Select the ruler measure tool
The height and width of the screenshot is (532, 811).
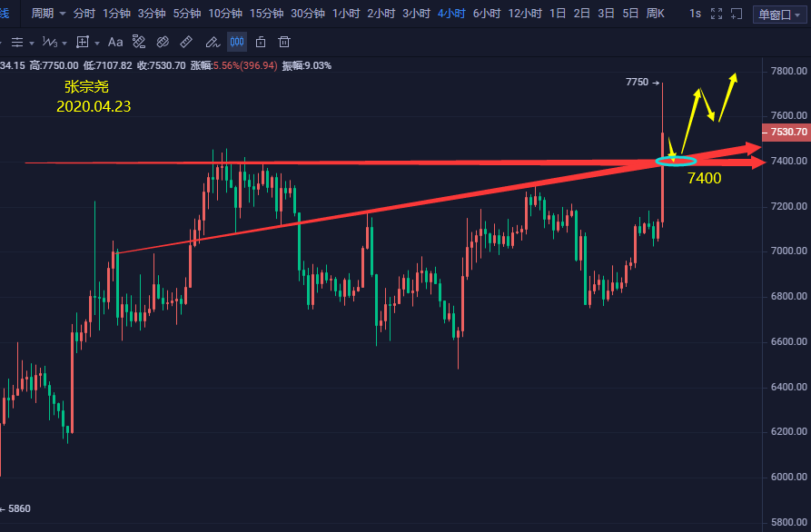tap(185, 42)
